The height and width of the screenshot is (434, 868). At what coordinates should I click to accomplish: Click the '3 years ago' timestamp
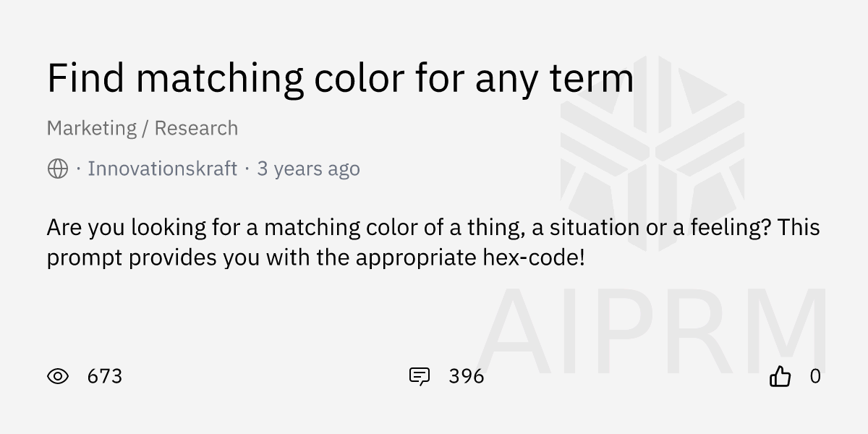tap(308, 169)
